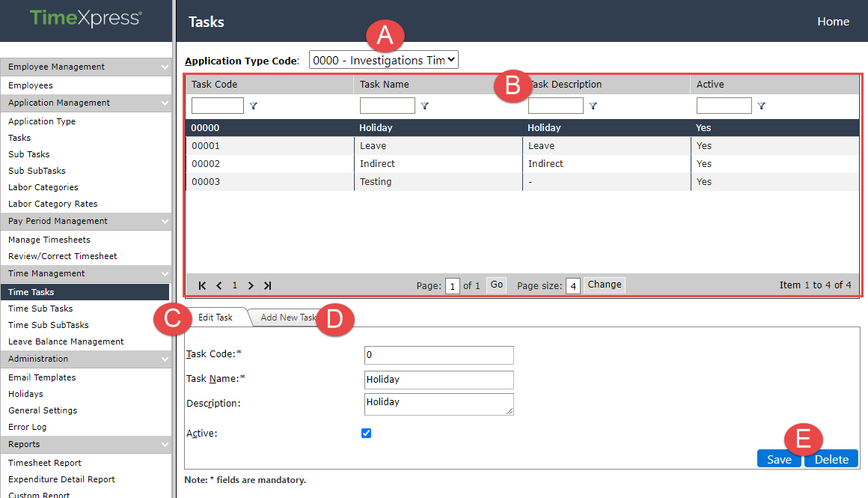Click the Home link in the header
The width and height of the screenshot is (868, 498).
pyautogui.click(x=833, y=22)
